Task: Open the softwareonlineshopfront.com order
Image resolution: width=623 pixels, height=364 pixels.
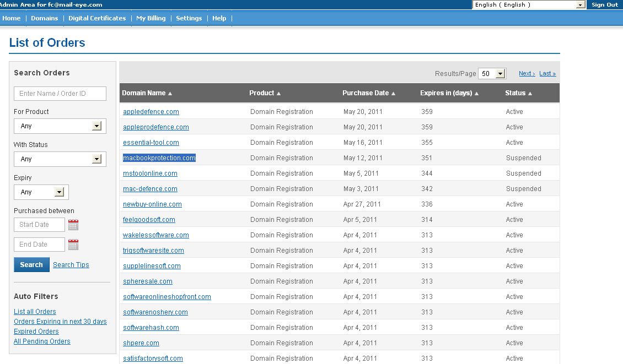Action: tap(167, 297)
